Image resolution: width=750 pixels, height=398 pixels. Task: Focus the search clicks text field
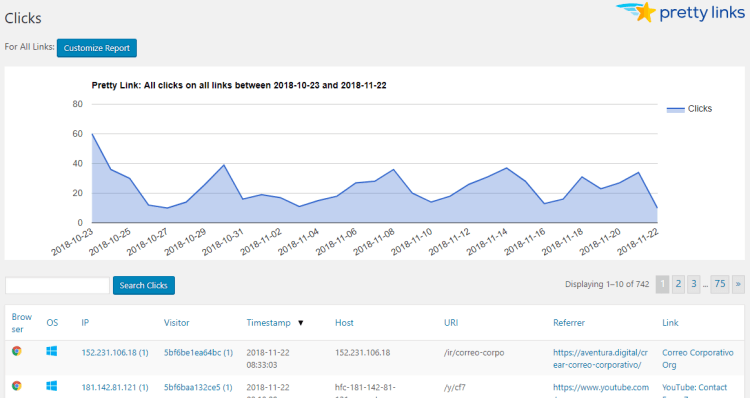pos(57,285)
